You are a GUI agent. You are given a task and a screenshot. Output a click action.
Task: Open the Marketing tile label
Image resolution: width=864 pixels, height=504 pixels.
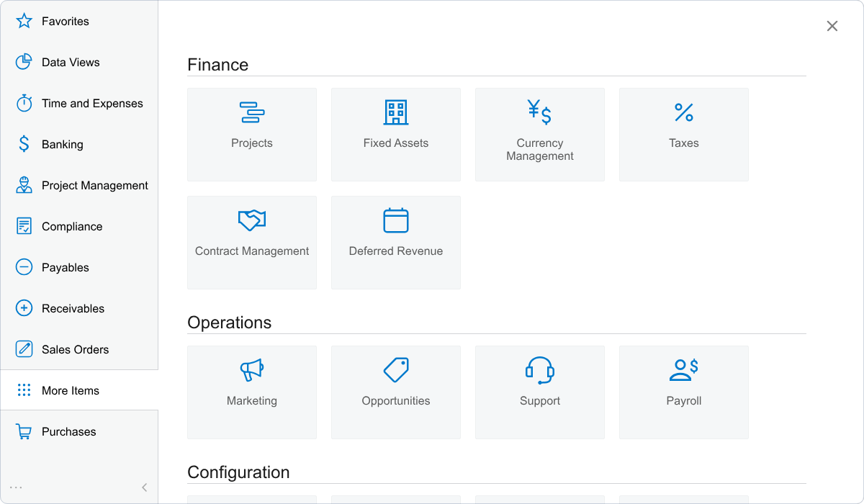252,401
